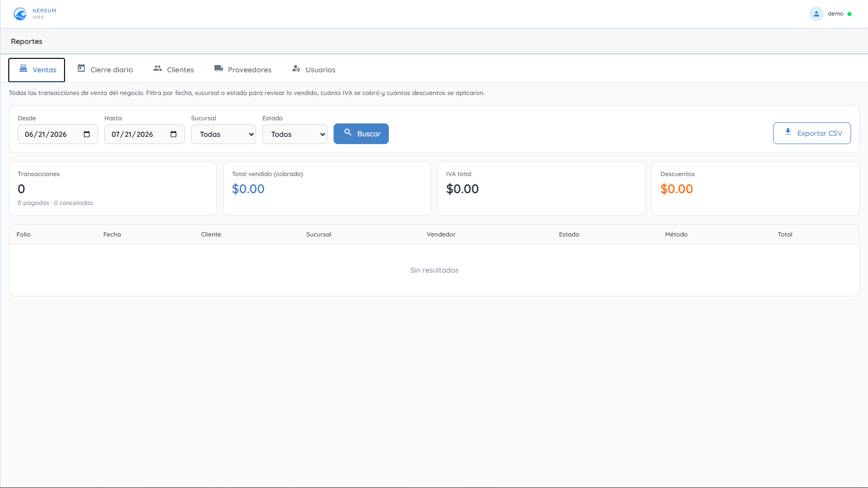Click the Cliente column header
Screen dimensions: 868x488
211,234
